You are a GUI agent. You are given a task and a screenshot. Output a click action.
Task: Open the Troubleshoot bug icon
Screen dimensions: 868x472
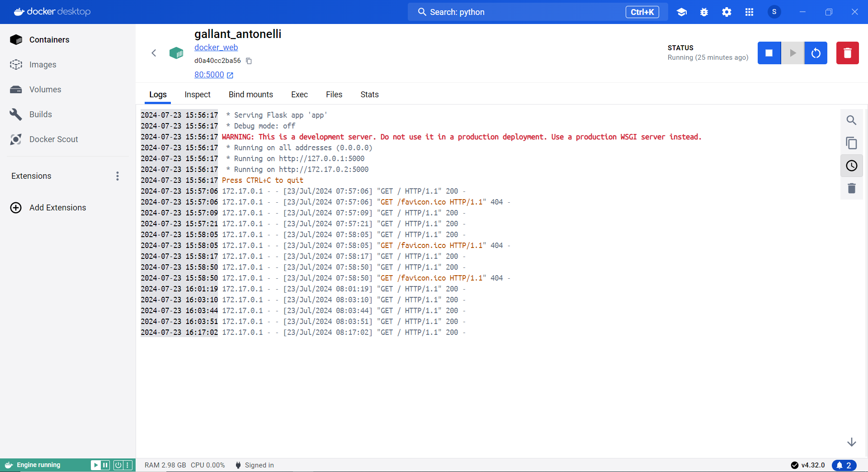704,12
